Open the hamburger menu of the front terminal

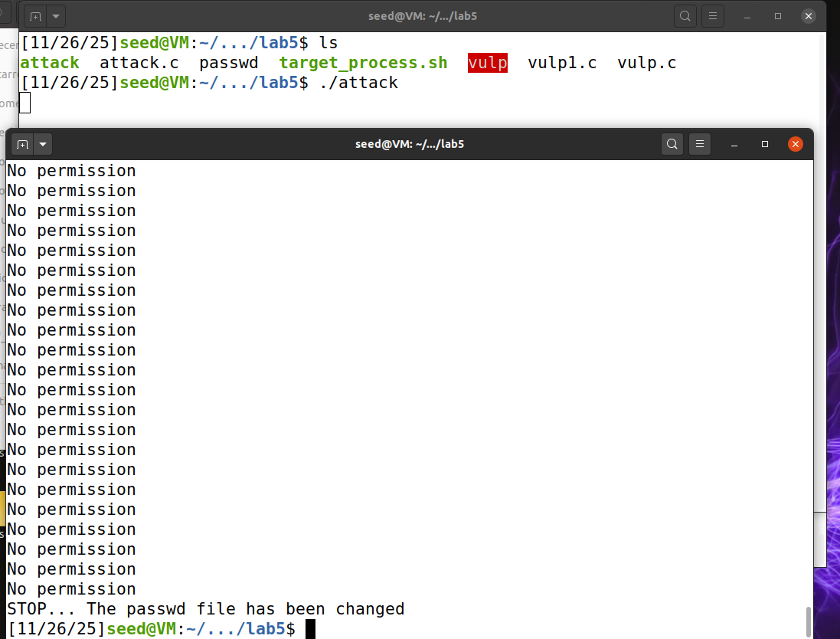point(700,144)
